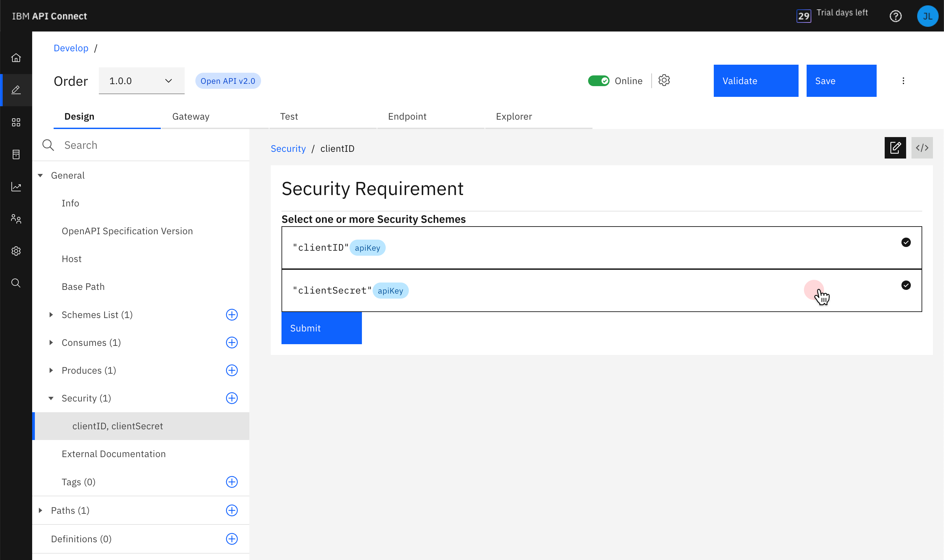Toggle the Online switch off

pos(599,81)
